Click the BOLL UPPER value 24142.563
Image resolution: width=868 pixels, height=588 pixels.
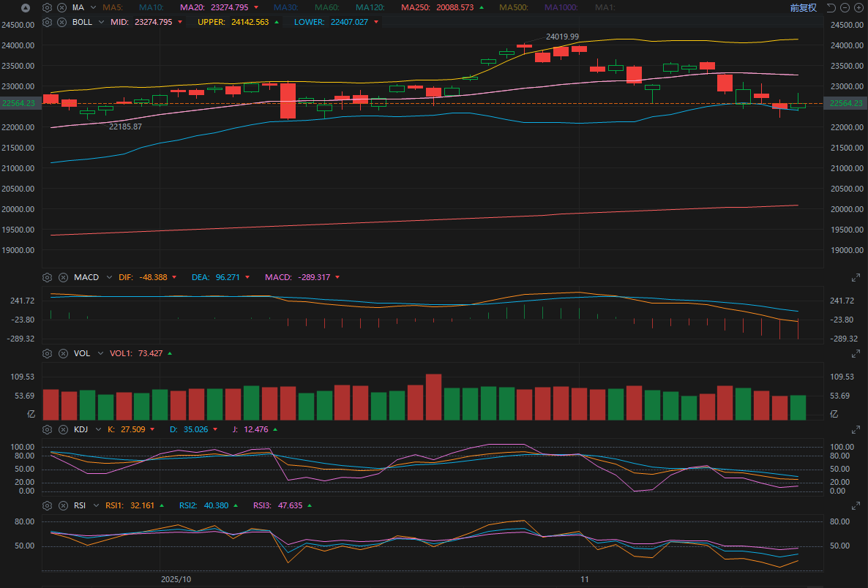[x=250, y=22]
